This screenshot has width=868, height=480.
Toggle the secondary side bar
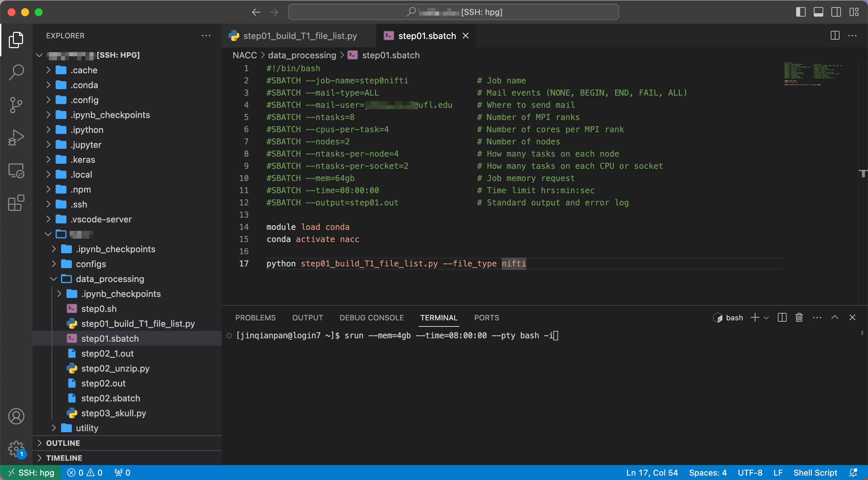[836, 12]
